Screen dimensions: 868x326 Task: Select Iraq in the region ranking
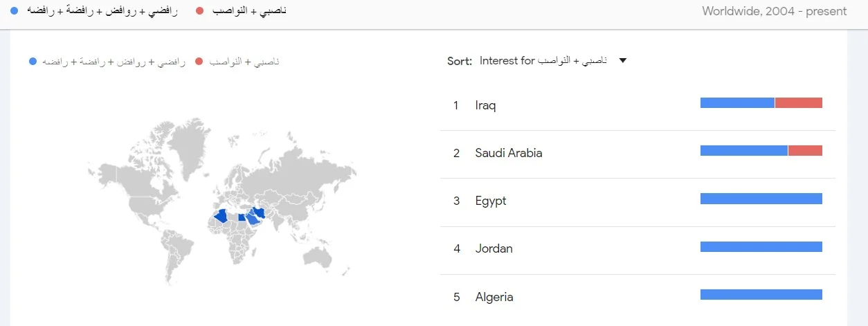(x=485, y=105)
